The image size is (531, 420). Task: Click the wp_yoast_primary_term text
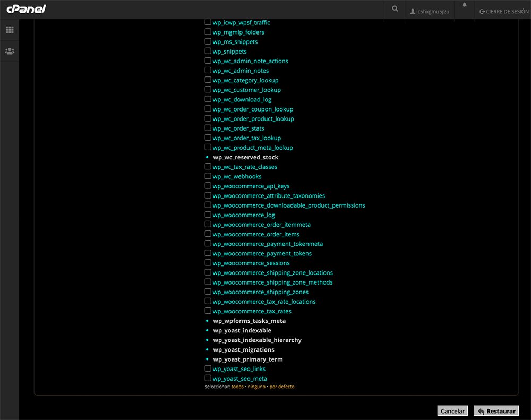point(248,359)
